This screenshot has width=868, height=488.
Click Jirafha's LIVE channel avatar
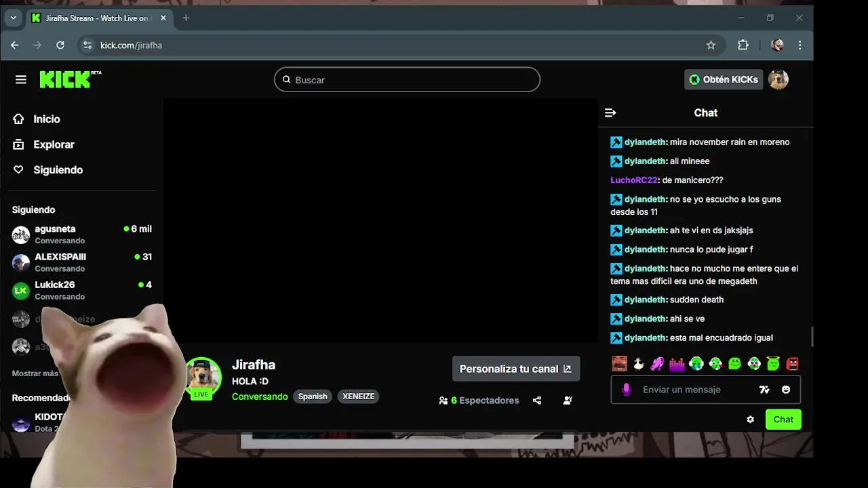point(203,378)
